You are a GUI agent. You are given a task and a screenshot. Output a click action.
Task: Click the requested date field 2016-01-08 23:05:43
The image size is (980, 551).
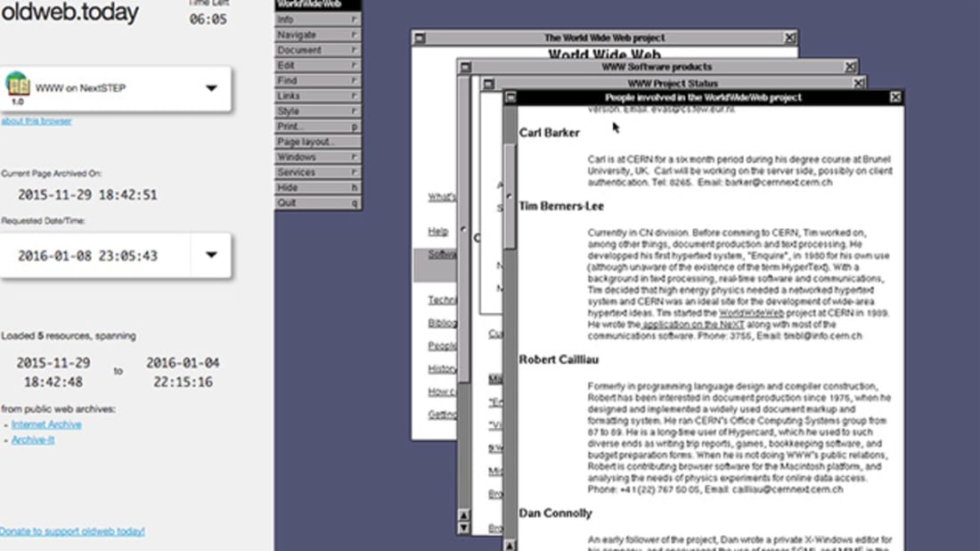88,256
